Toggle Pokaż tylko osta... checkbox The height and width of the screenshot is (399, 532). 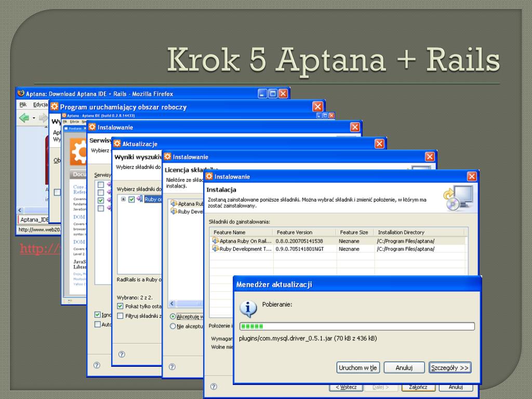pyautogui.click(x=120, y=306)
